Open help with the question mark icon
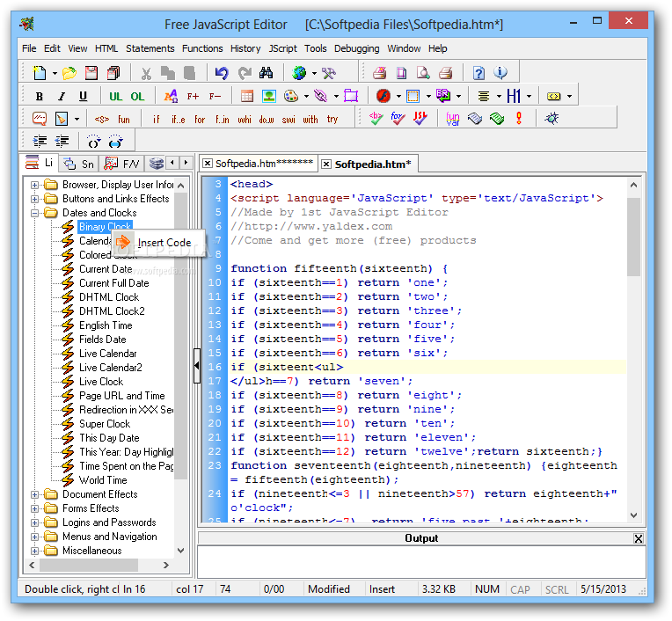The height and width of the screenshot is (621, 672). click(x=478, y=73)
